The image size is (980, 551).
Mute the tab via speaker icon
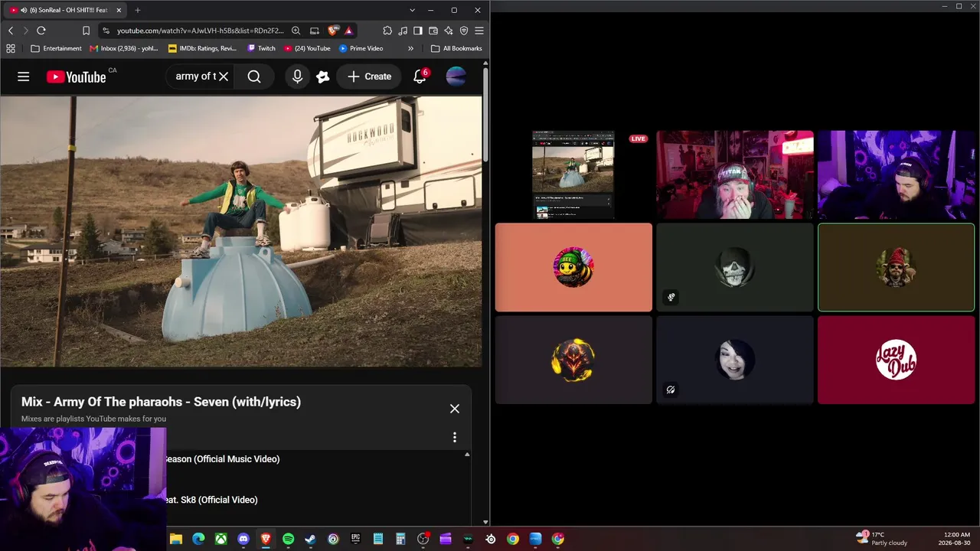[x=24, y=10]
